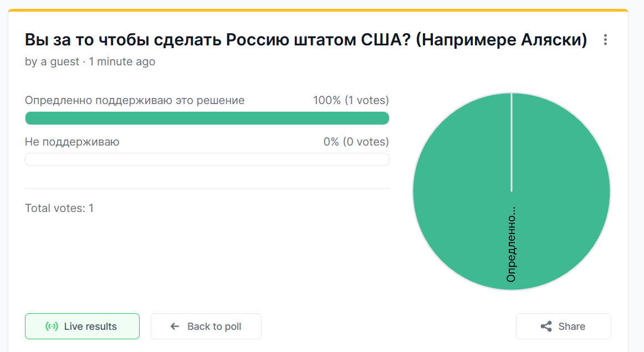Click the share network icon

click(x=546, y=327)
